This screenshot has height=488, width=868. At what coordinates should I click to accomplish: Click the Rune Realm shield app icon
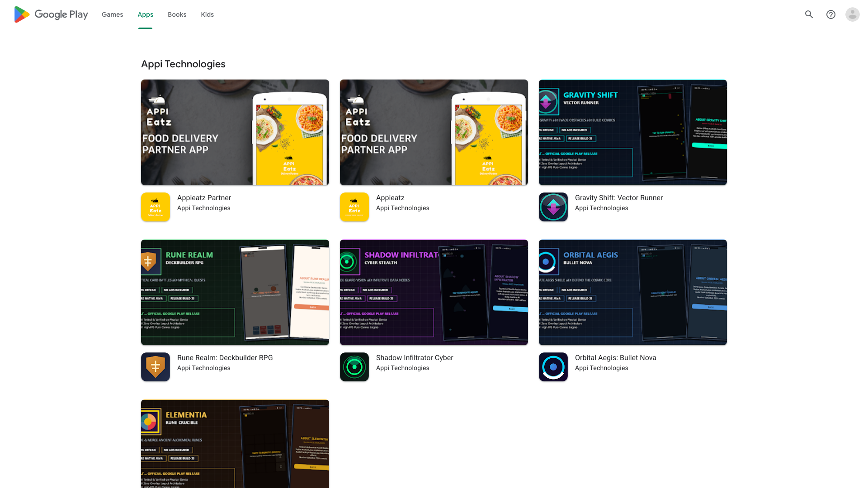point(156,367)
